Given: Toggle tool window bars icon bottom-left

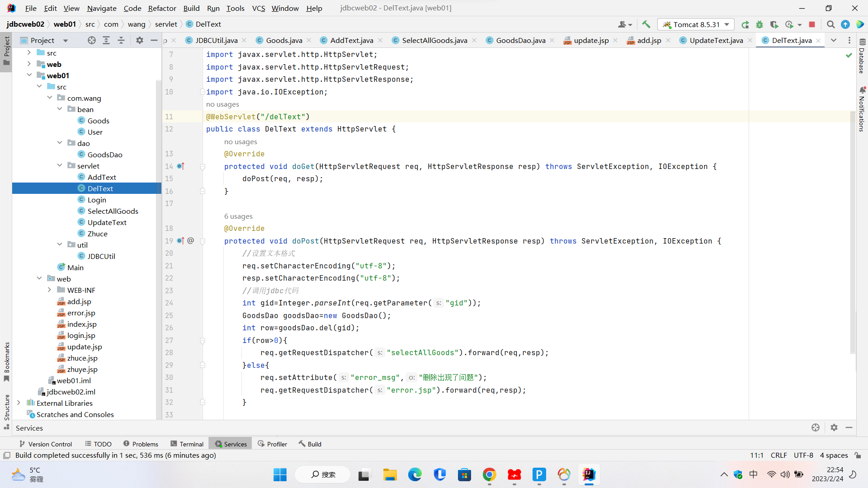Looking at the screenshot, I should [7, 455].
